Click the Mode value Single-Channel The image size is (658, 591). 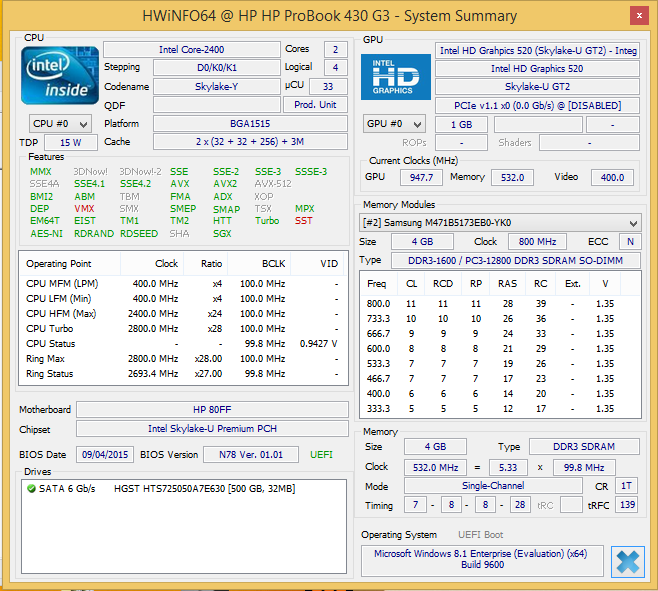pos(493,486)
